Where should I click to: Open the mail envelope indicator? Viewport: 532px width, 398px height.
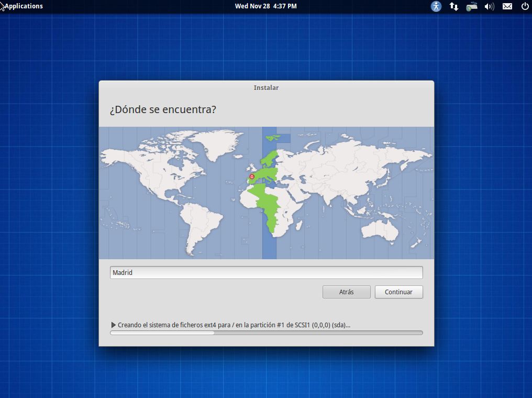(x=507, y=6)
